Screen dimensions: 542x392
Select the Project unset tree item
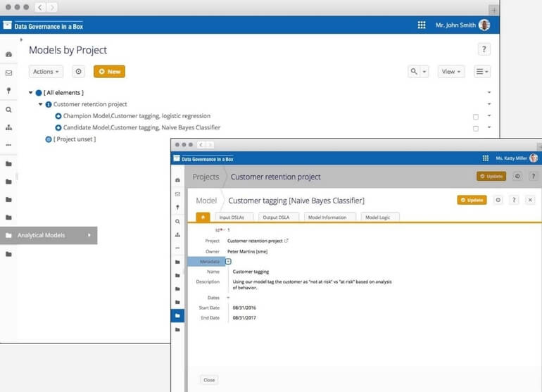(x=74, y=139)
